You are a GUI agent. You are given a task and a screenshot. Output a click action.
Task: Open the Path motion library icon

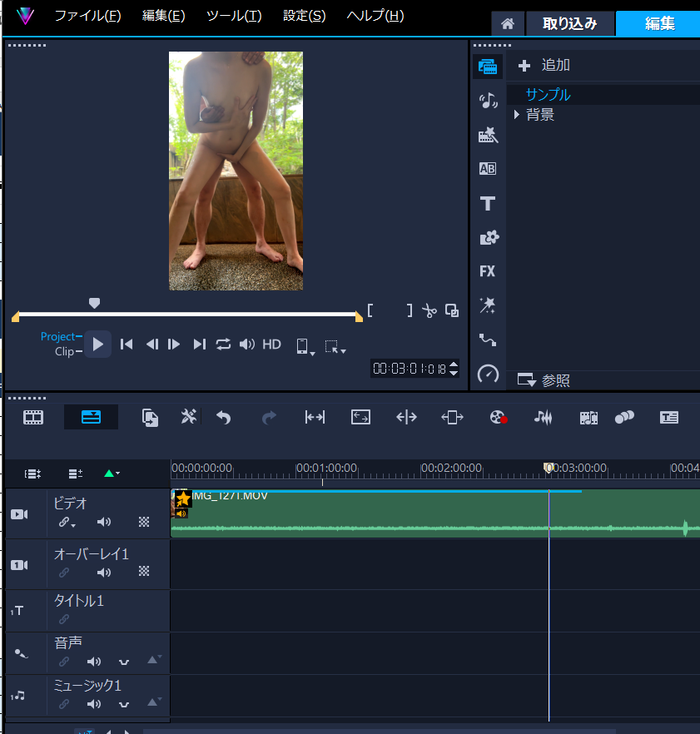[488, 340]
